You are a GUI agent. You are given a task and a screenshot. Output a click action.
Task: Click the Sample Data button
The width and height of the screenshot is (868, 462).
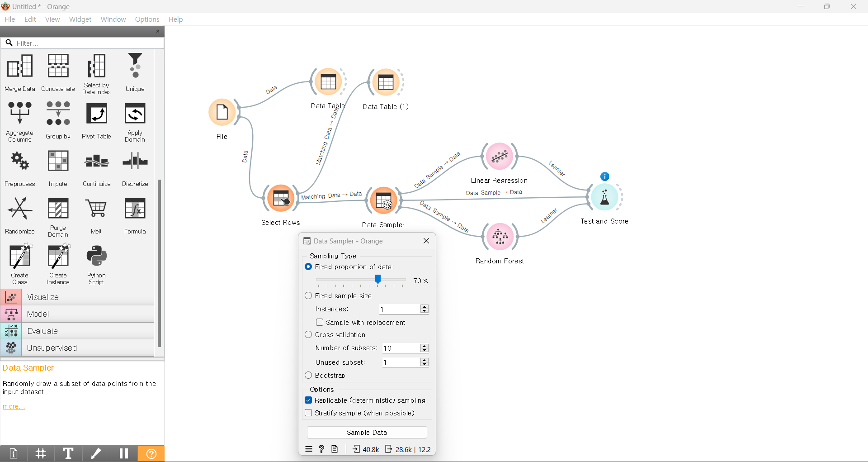tap(367, 433)
